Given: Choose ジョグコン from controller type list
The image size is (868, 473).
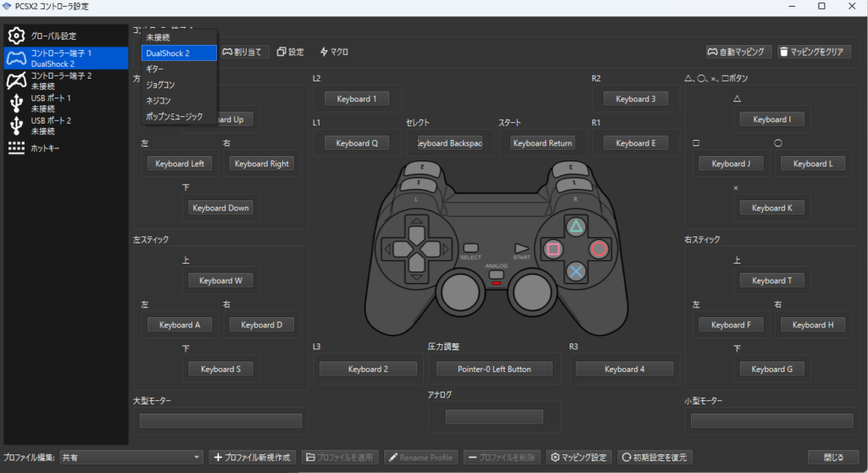Looking at the screenshot, I should pos(179,85).
